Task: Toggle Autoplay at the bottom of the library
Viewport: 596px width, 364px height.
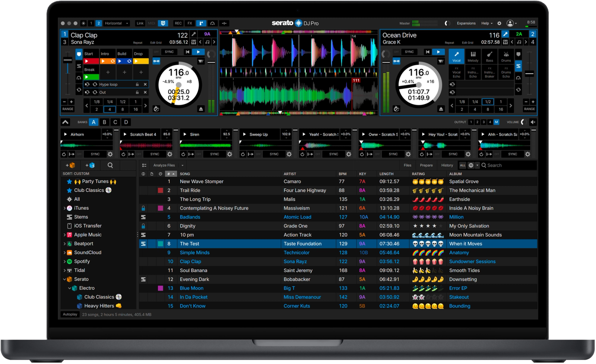Action: (x=70, y=314)
